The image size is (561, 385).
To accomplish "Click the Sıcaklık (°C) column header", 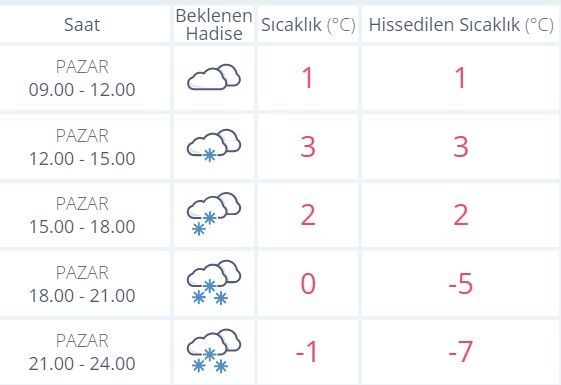I will pos(308,25).
